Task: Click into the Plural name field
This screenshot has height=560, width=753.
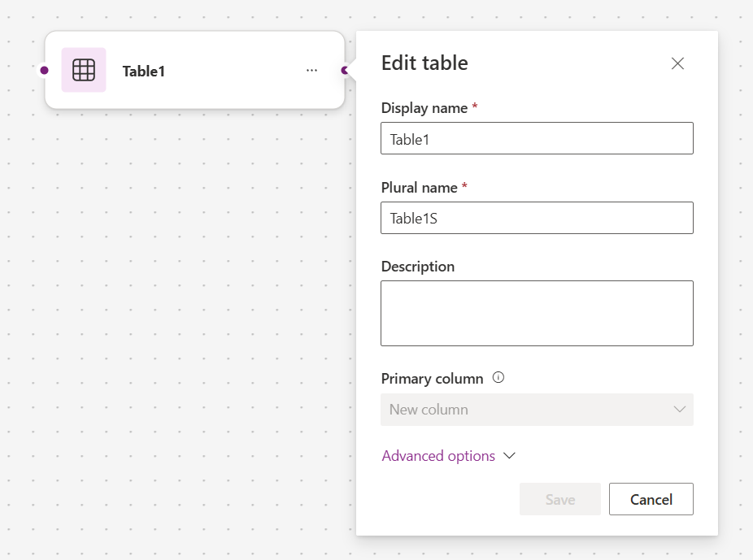Action: click(537, 218)
